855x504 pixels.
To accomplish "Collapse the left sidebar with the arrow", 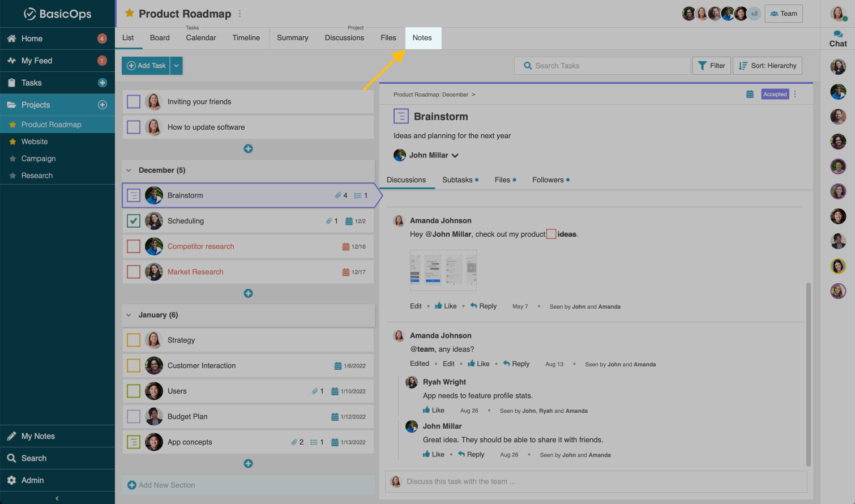I will pos(57,498).
